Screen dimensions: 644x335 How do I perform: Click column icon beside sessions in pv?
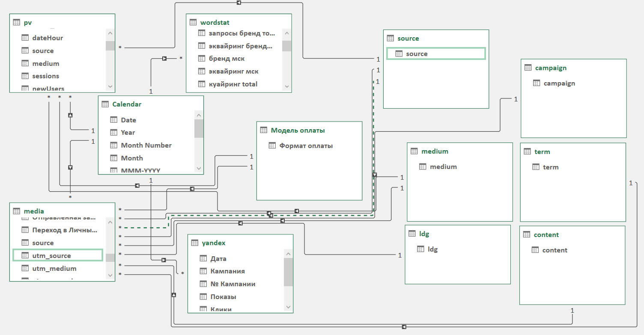25,76
